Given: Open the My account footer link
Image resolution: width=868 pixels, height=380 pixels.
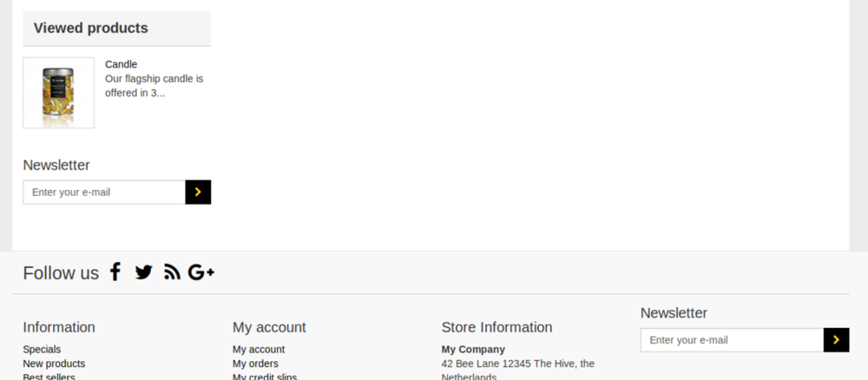Looking at the screenshot, I should [x=259, y=350].
